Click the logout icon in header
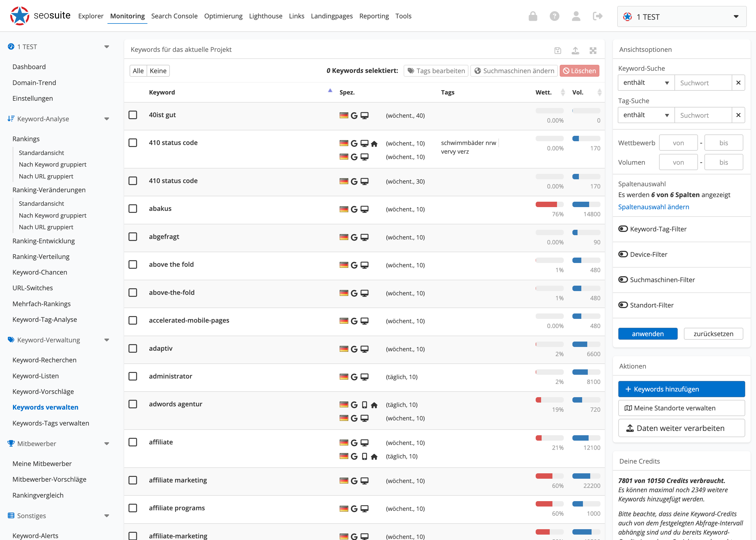 [598, 16]
